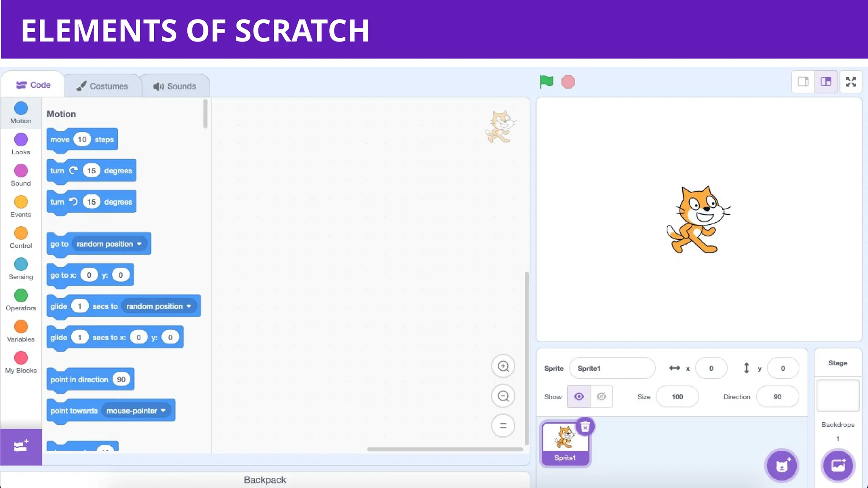The width and height of the screenshot is (868, 488).
Task: Open glide block random position dropdown
Action: pos(159,306)
